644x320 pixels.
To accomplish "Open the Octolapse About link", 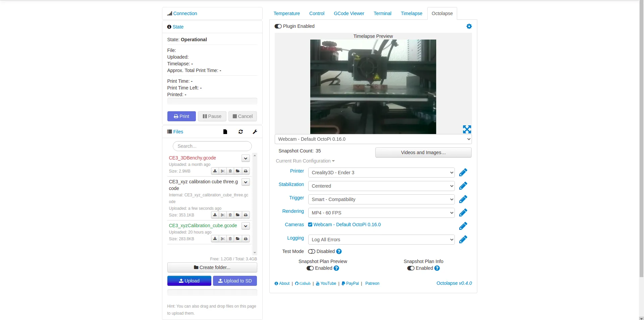I will point(282,283).
